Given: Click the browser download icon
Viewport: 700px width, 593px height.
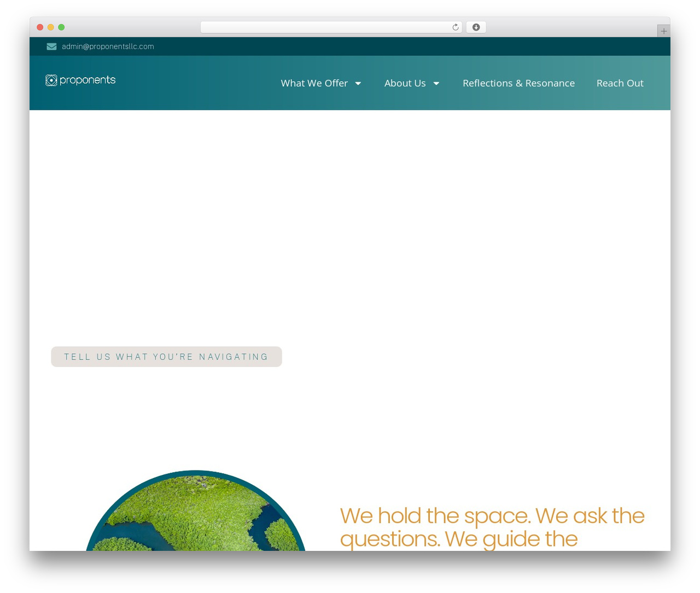Looking at the screenshot, I should (x=476, y=27).
